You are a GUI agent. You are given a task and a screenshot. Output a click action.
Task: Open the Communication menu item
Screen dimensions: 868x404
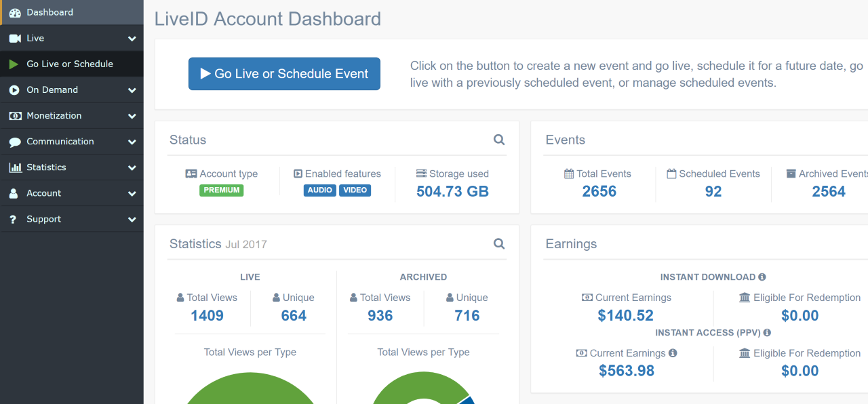[60, 142]
